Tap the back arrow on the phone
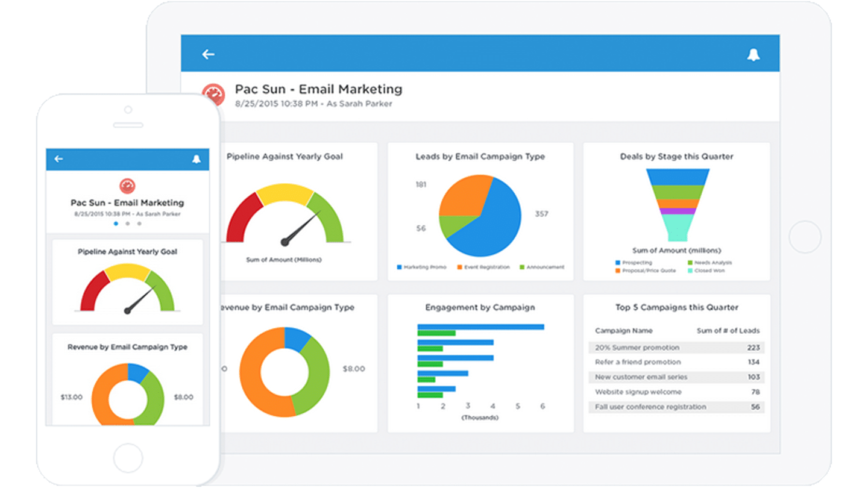The width and height of the screenshot is (868, 488). (58, 159)
